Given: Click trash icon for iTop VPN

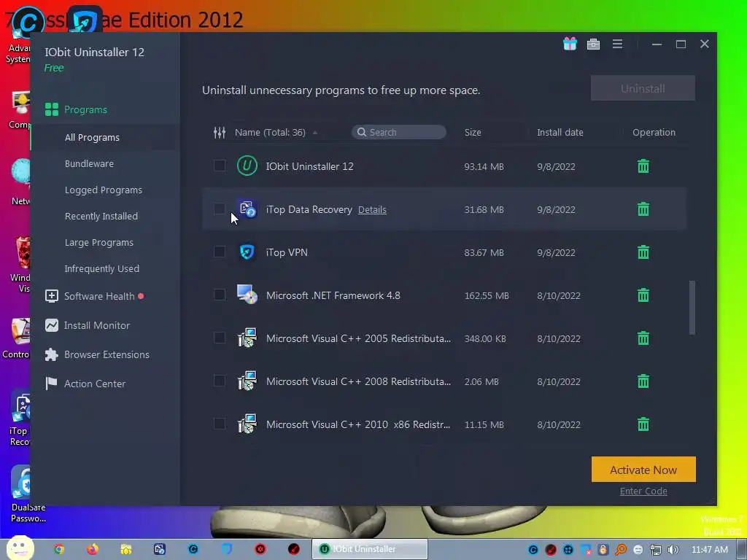Looking at the screenshot, I should click(643, 252).
